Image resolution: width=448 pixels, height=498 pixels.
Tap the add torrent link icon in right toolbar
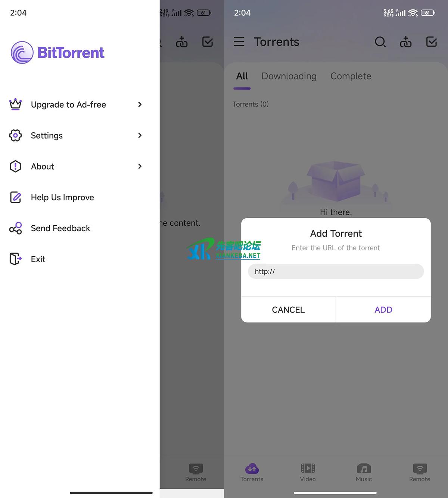tap(406, 42)
